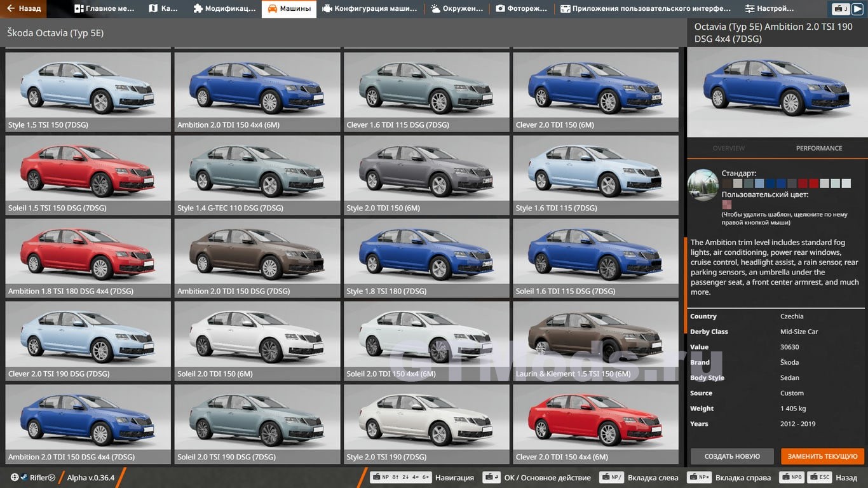Image resolution: width=868 pixels, height=488 pixels.
Task: Click the globe icon beside Rifler
Action: (x=15, y=478)
